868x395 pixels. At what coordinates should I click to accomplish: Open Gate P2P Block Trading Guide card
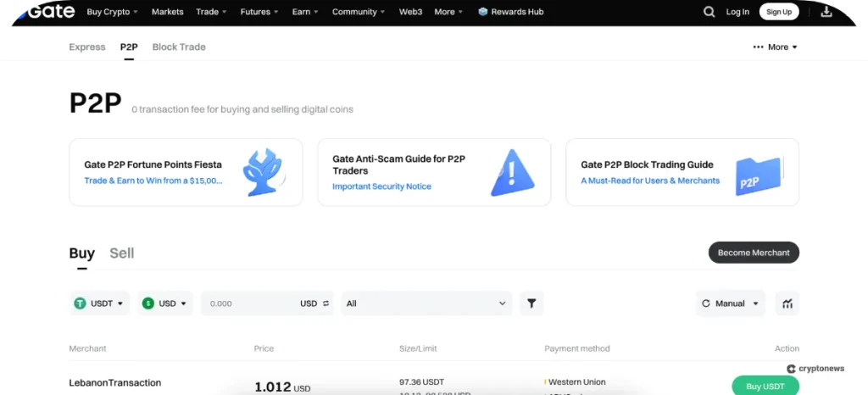click(682, 172)
